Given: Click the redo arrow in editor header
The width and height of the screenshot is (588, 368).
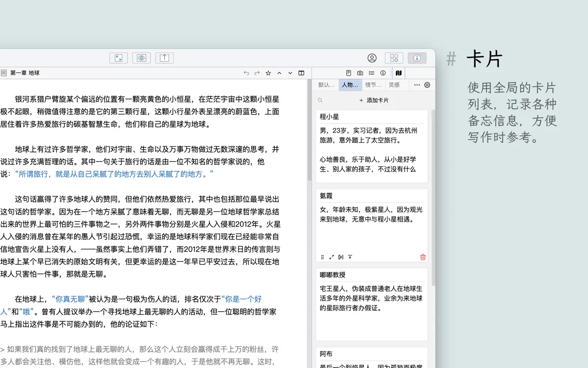Looking at the screenshot, I should pos(257,73).
